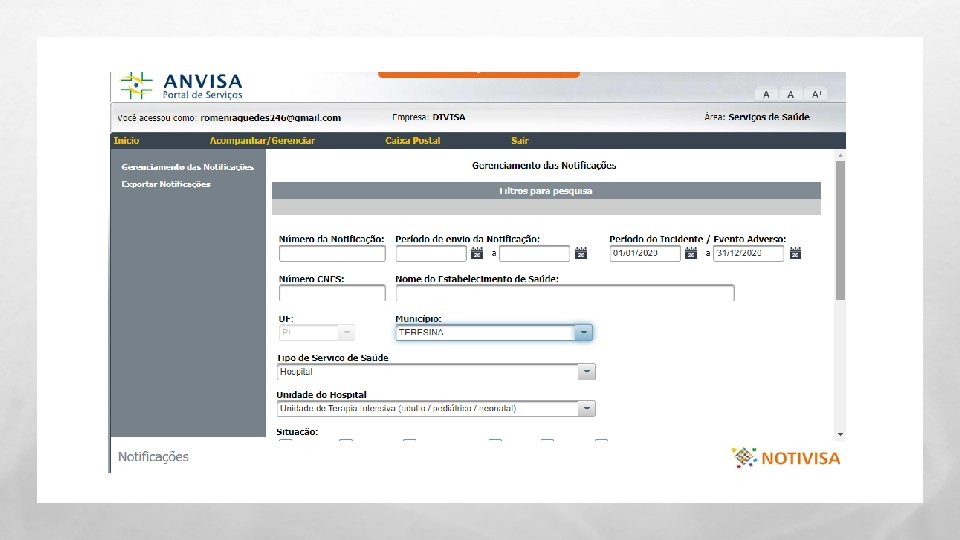Open the Início menu
960x540 pixels.
[127, 140]
